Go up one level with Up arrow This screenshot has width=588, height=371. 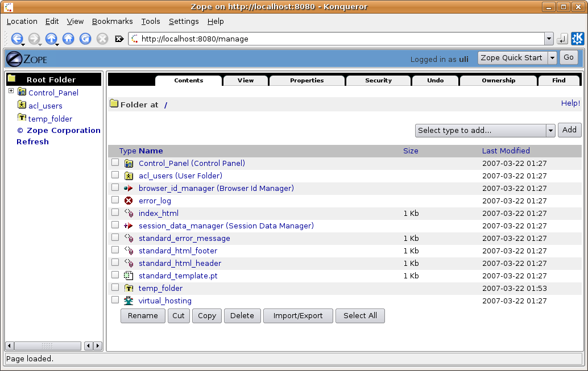pos(51,39)
